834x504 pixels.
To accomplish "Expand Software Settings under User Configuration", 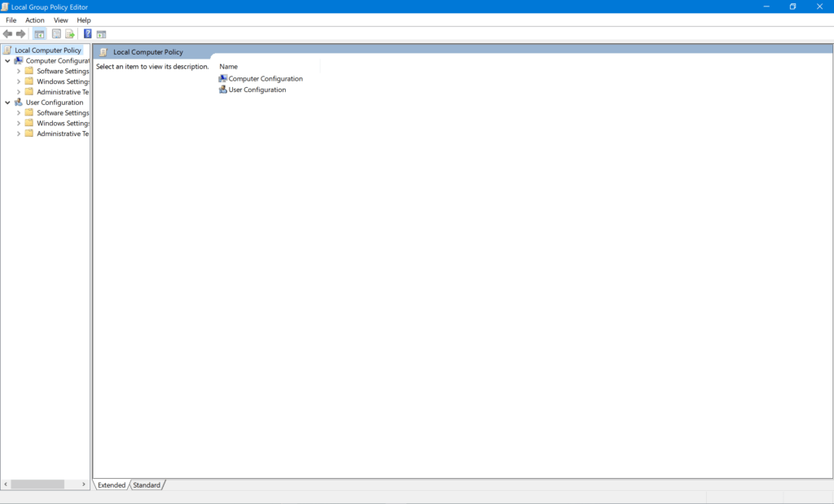I will 19,112.
